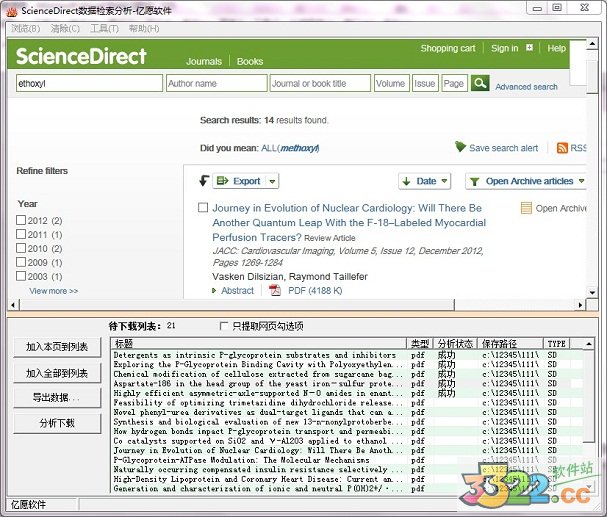Enable the 只提取网页勾选项 checkbox
This screenshot has height=517, width=607.
(x=223, y=326)
